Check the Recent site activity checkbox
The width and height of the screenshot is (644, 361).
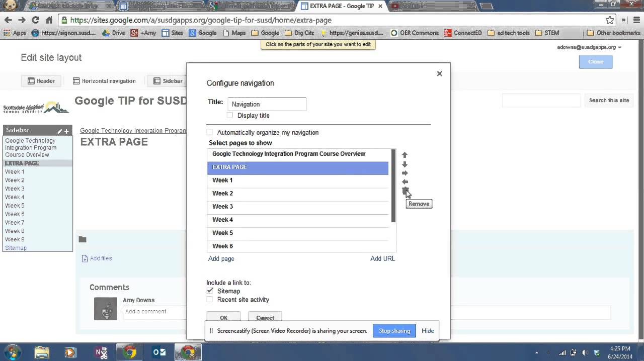click(210, 299)
